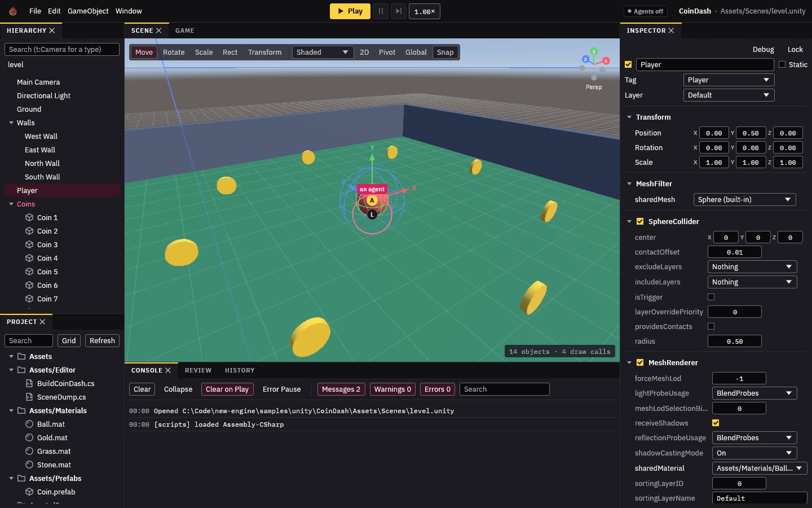The width and height of the screenshot is (812, 508).
Task: Collapse the Coins group in hierarchy
Action: coord(11,204)
